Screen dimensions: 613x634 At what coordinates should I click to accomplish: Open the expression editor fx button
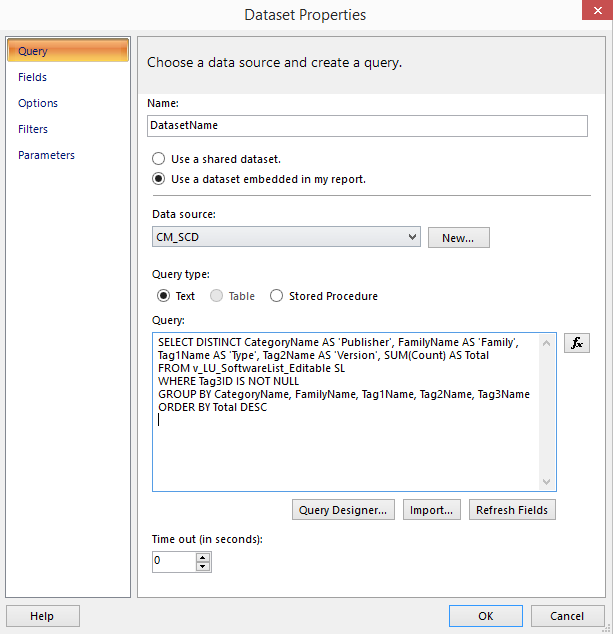coord(576,343)
